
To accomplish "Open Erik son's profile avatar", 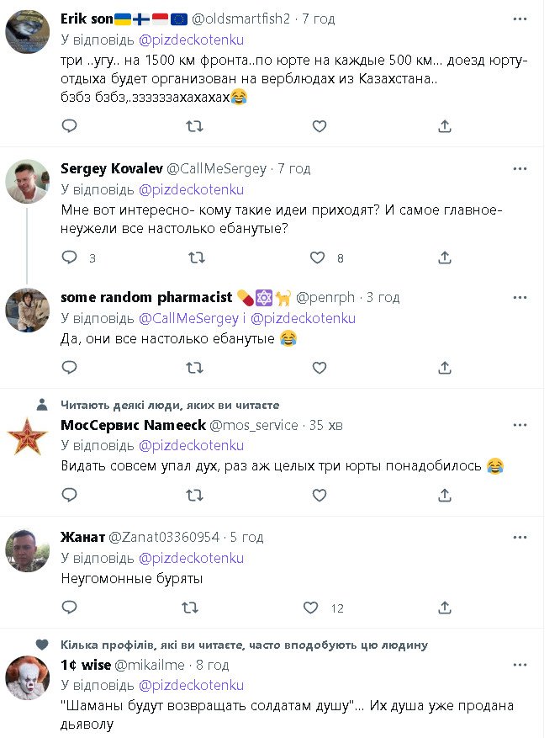I will 27,31.
